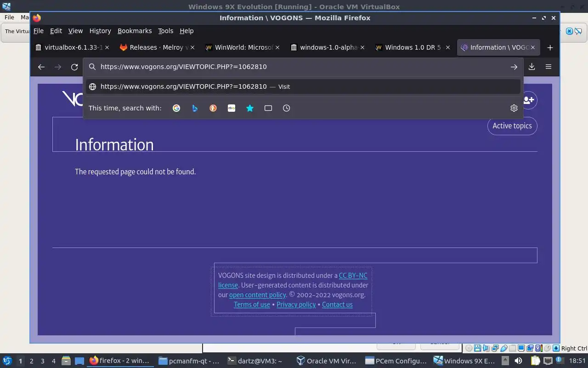This screenshot has height=368, width=588.
Task: Switch to workspace 2 in the pager
Action: 32,361
